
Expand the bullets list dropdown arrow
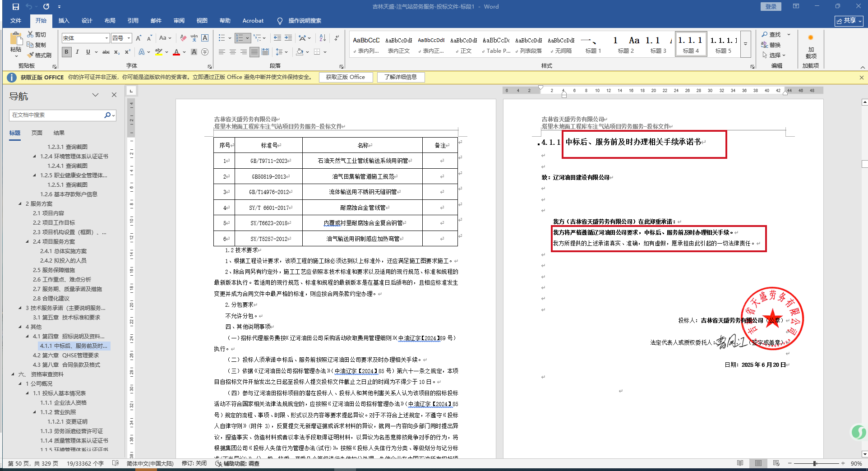(x=230, y=38)
